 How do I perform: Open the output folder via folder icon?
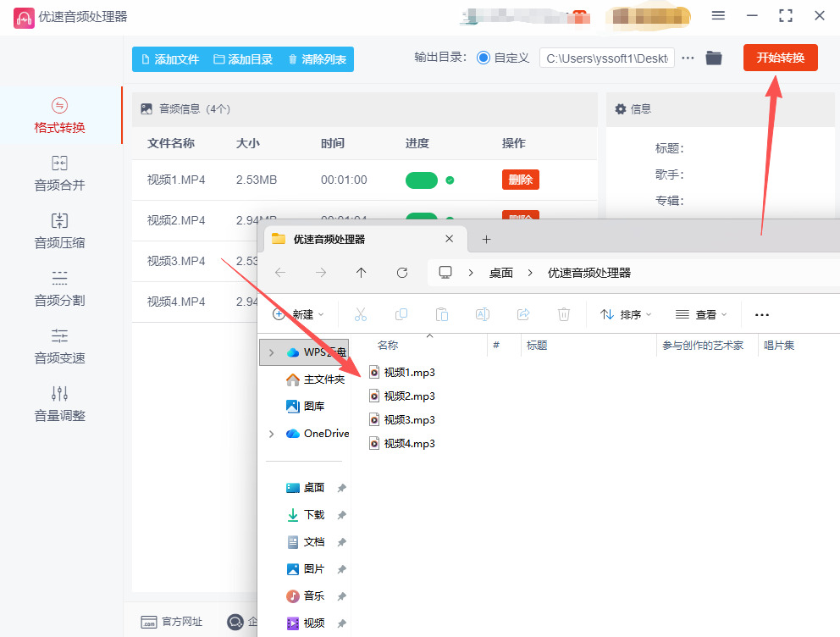click(x=714, y=58)
